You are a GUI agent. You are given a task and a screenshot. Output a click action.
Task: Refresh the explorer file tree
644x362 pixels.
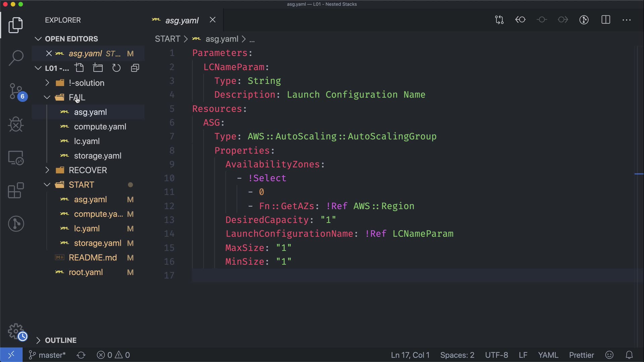point(116,68)
